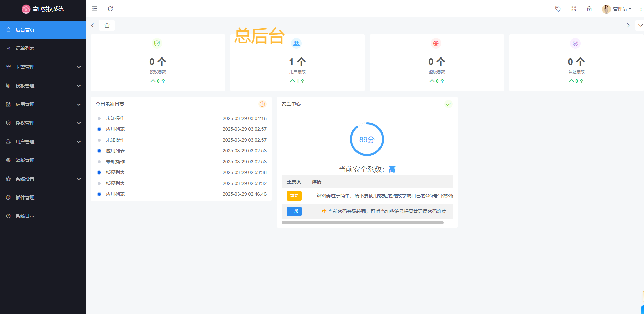Expand the 卡密管理 menu
The height and width of the screenshot is (314, 644).
25,67
